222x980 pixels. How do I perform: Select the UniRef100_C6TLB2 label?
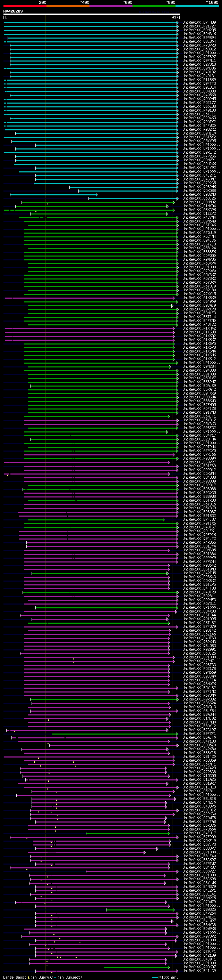click(199, 623)
